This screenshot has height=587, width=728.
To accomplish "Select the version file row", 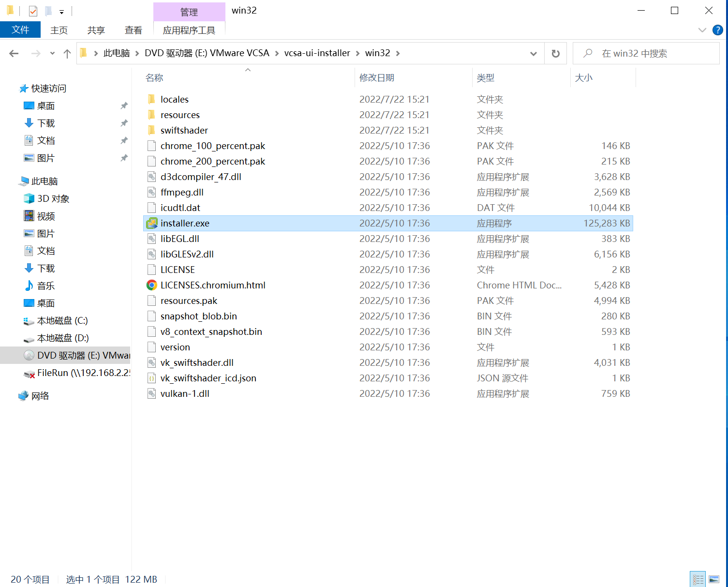I will [388, 347].
